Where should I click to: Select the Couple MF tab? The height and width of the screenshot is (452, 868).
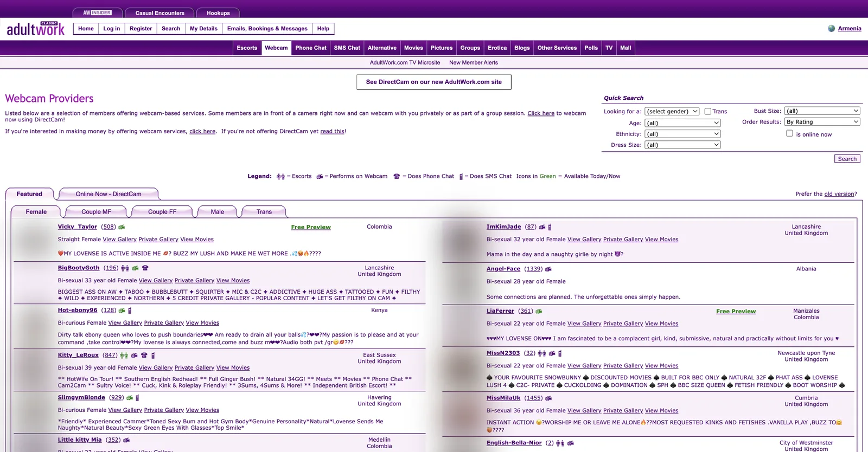pyautogui.click(x=96, y=212)
